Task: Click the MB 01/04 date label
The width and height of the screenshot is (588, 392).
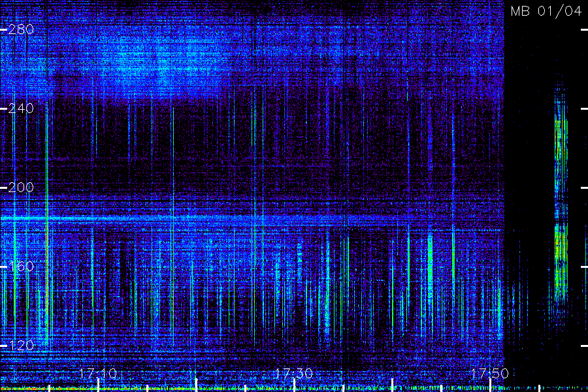Action: click(x=546, y=11)
